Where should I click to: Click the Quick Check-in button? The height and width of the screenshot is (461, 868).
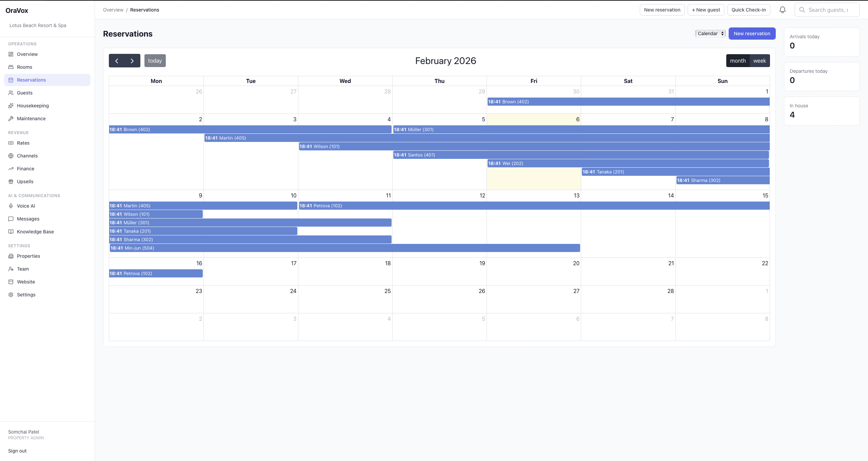[x=748, y=10]
